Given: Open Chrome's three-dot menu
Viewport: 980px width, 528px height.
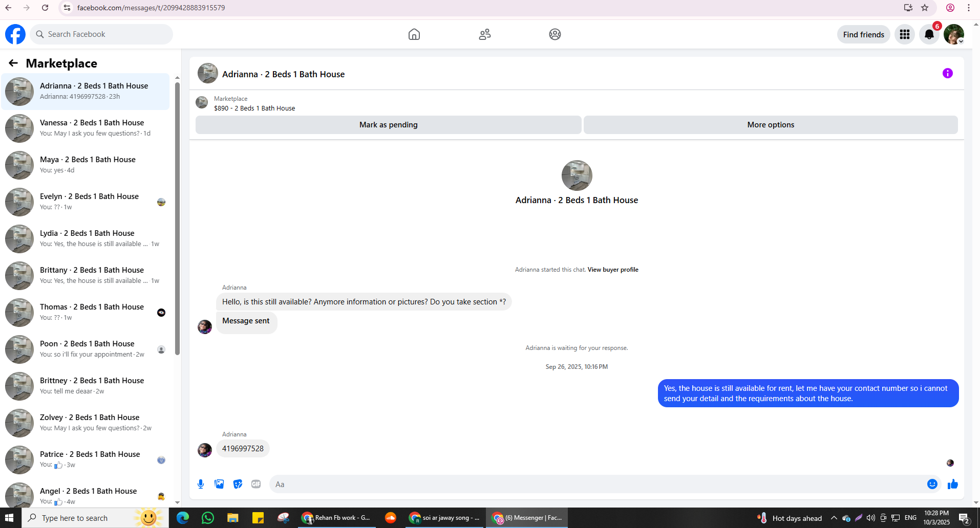Looking at the screenshot, I should pyautogui.click(x=969, y=8).
